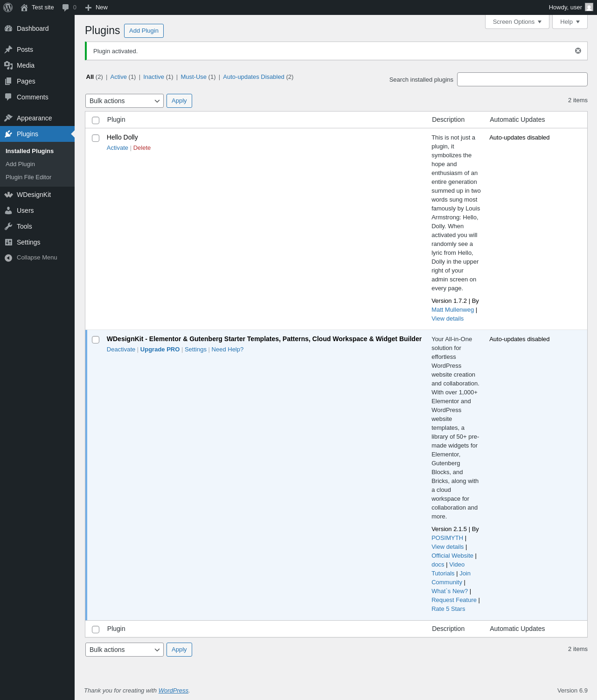
Task: Dismiss the Plugin activated notice
Action: tap(578, 51)
